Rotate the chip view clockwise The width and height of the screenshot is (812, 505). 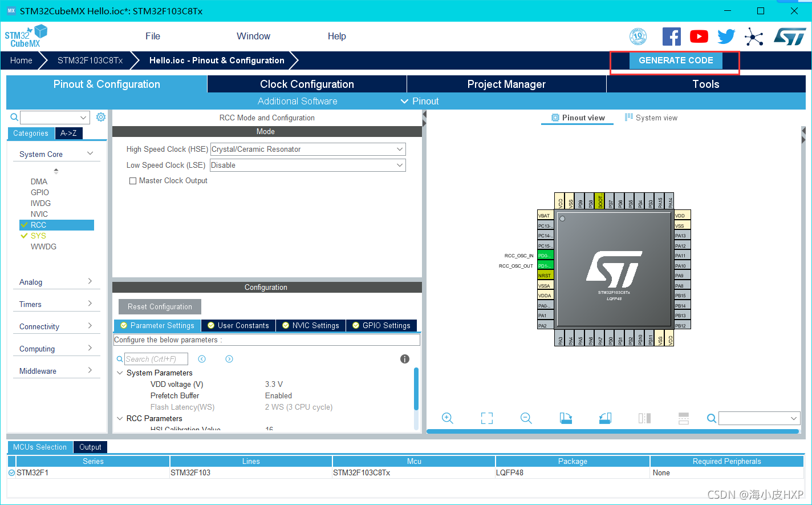click(566, 418)
